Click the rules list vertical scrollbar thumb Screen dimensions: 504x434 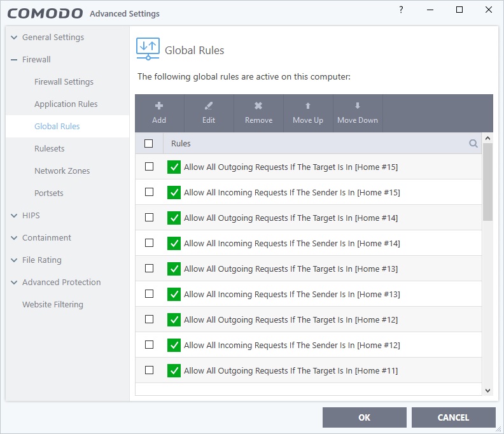[x=487, y=181]
